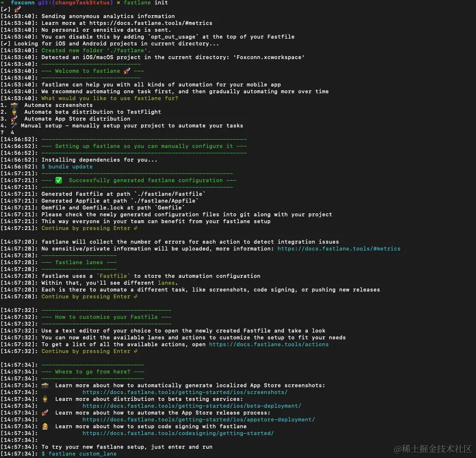This screenshot has width=476, height=458.
Task: Click 'Each is there to automate a different task' line
Action: (211, 290)
